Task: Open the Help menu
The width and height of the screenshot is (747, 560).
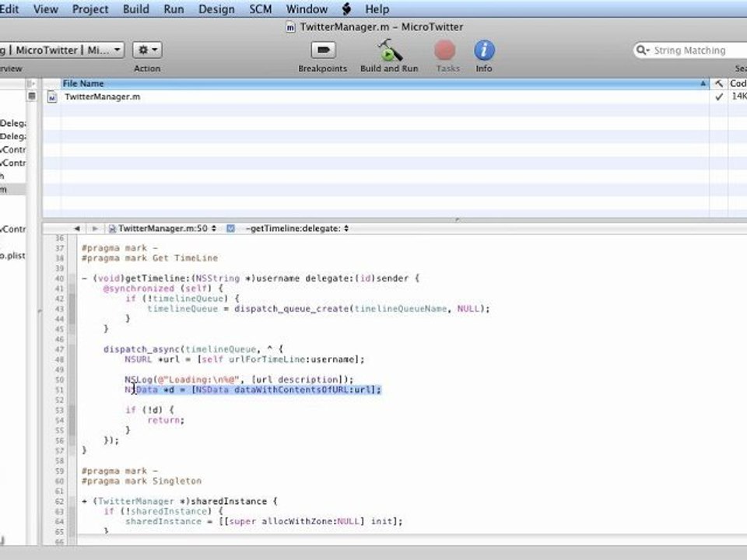Action: click(377, 9)
